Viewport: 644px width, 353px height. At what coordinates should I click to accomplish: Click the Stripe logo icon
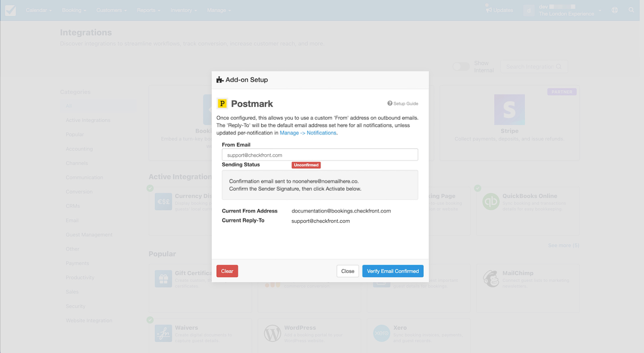509,110
